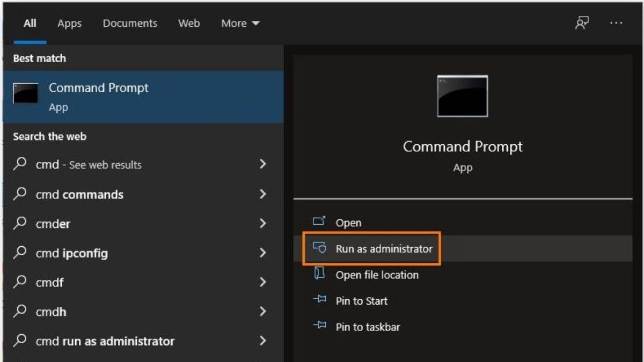Click the 'cmd commands' suggestion text
The width and height of the screenshot is (644, 362).
tap(79, 194)
